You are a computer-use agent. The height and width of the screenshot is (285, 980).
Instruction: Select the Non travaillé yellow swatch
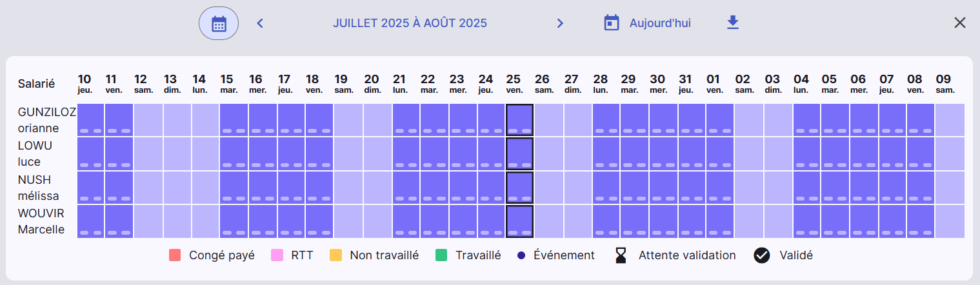point(335,255)
